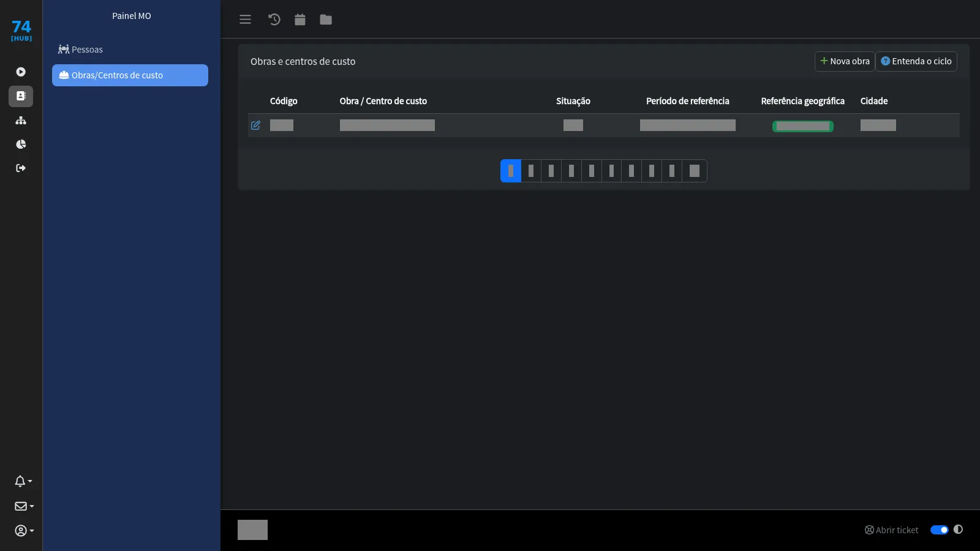Image resolution: width=980 pixels, height=551 pixels.
Task: Click Período de referência column header
Action: [x=688, y=101]
